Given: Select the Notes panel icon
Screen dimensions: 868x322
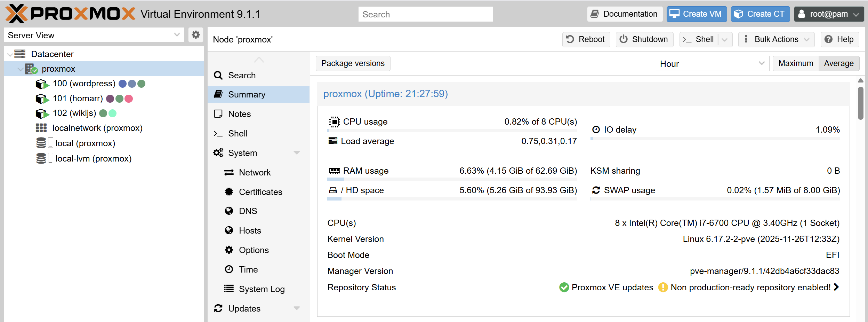Looking at the screenshot, I should [218, 113].
